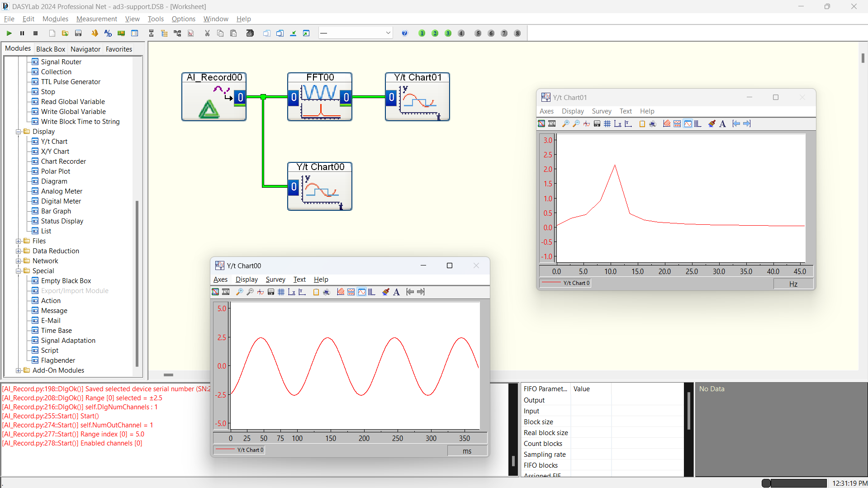Open the Modules menu
The image size is (868, 488).
point(55,19)
